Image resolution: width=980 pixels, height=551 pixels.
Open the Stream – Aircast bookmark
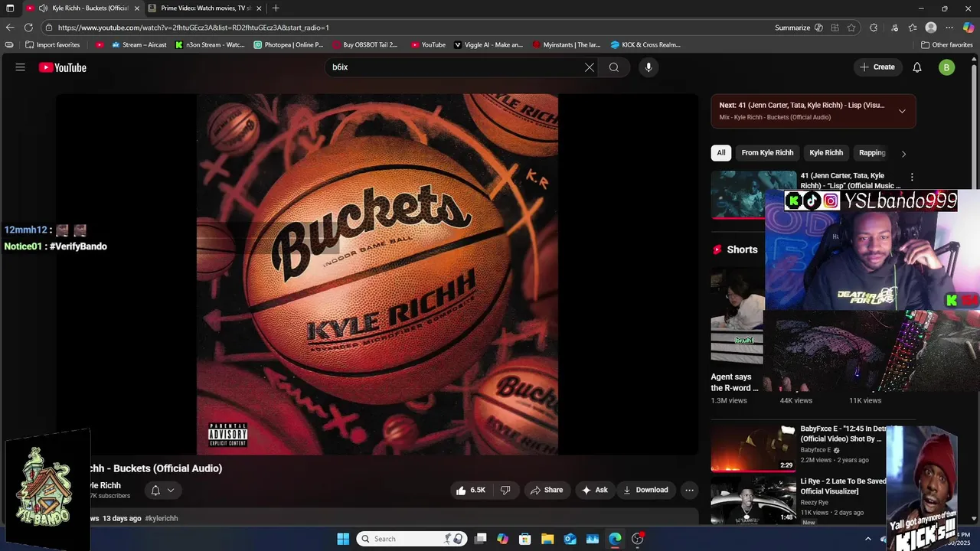click(138, 44)
